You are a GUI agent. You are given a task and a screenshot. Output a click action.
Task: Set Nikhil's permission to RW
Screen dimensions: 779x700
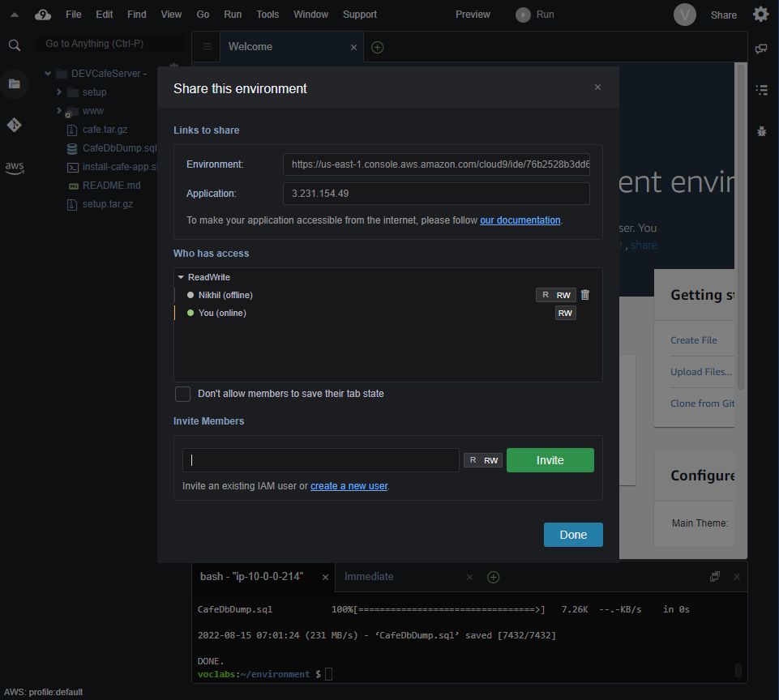click(564, 295)
